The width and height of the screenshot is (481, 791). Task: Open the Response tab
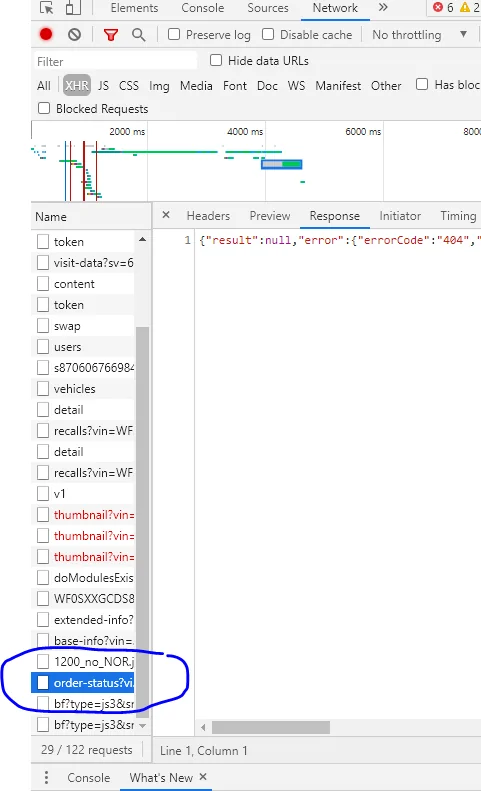point(335,216)
